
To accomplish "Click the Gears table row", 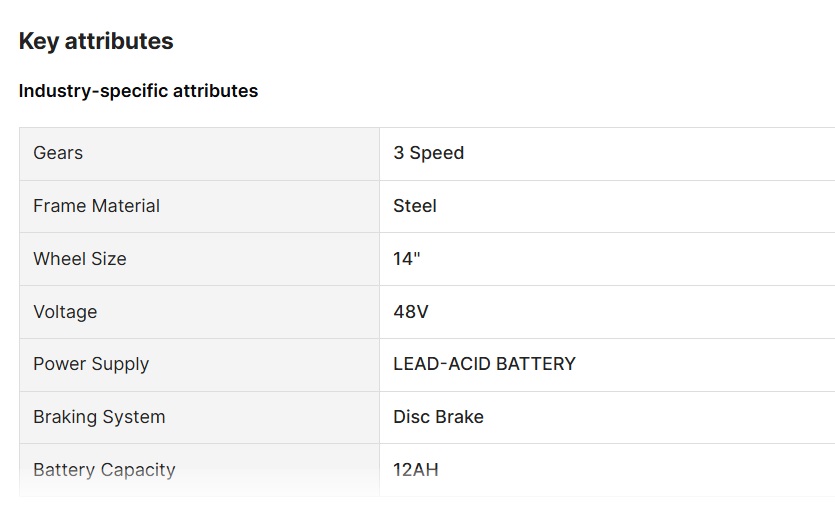I will [x=427, y=154].
